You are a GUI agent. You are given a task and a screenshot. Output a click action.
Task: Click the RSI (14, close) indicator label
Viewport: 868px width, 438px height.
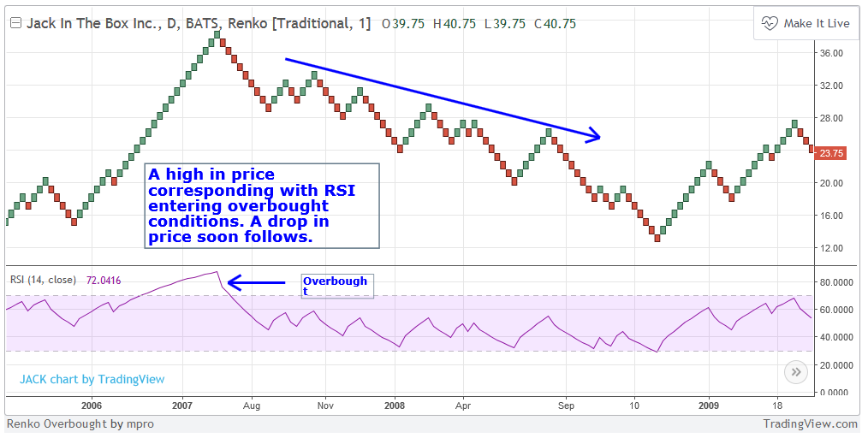(43, 280)
